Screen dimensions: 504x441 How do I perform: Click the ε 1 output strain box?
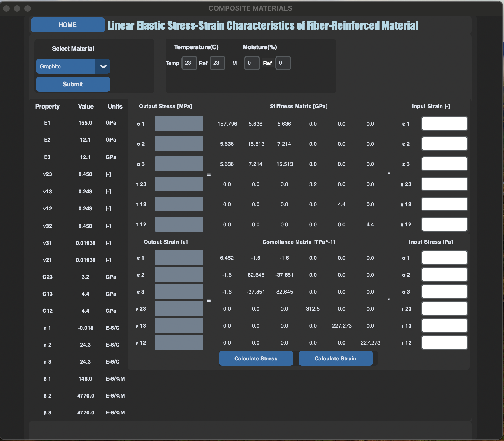179,258
